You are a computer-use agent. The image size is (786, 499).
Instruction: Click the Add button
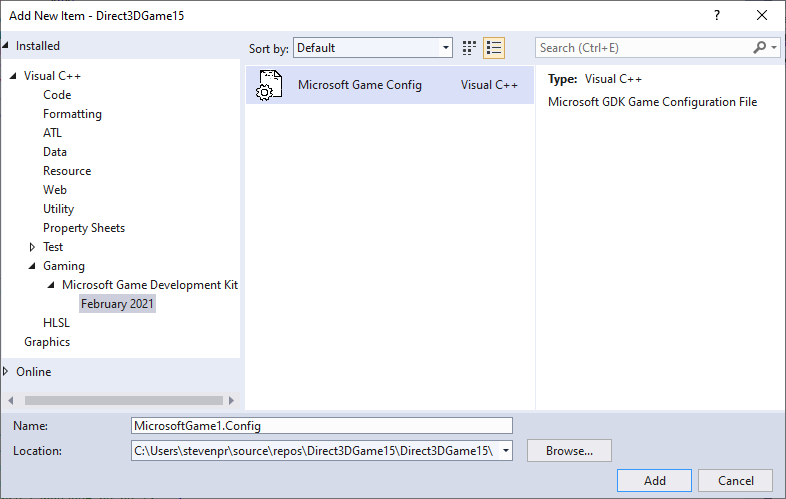[654, 480]
